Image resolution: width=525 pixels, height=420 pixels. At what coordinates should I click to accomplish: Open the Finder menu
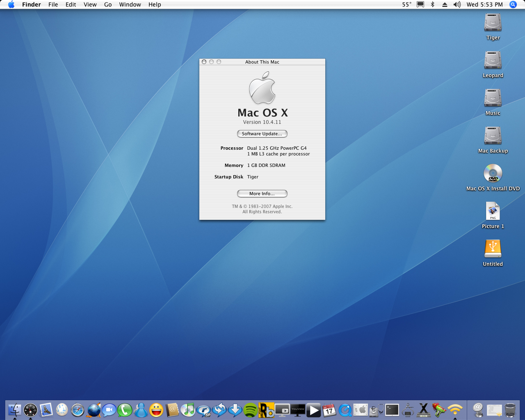coord(32,5)
